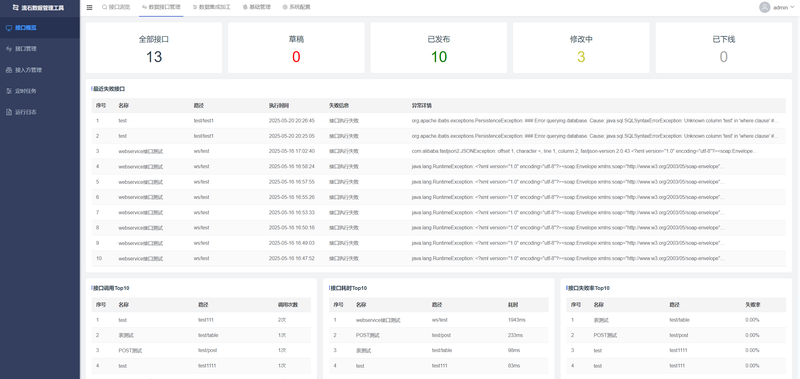Viewport: 800px width, 379px height.
Task: Click the 接口调用Top10 panel title
Action: [111, 288]
